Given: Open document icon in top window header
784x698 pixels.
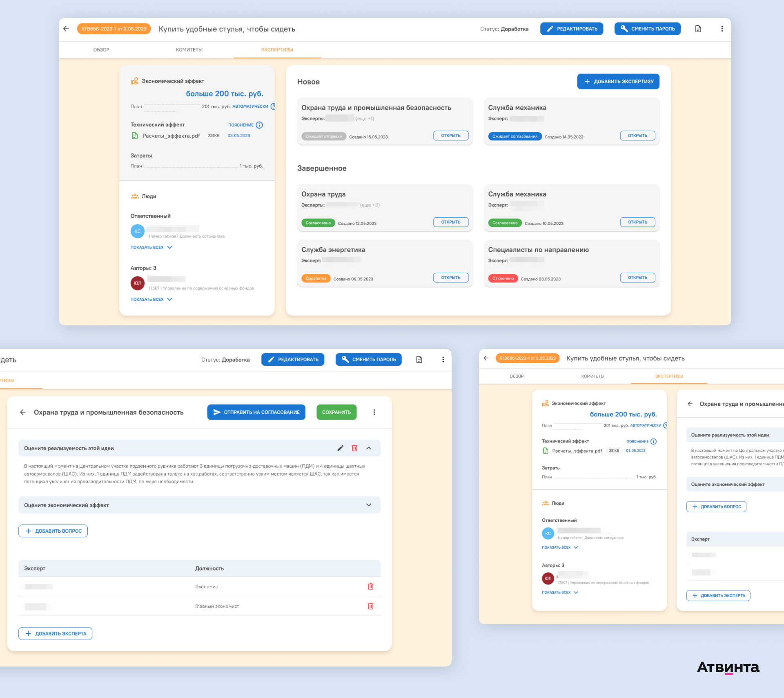Looking at the screenshot, I should tap(698, 29).
